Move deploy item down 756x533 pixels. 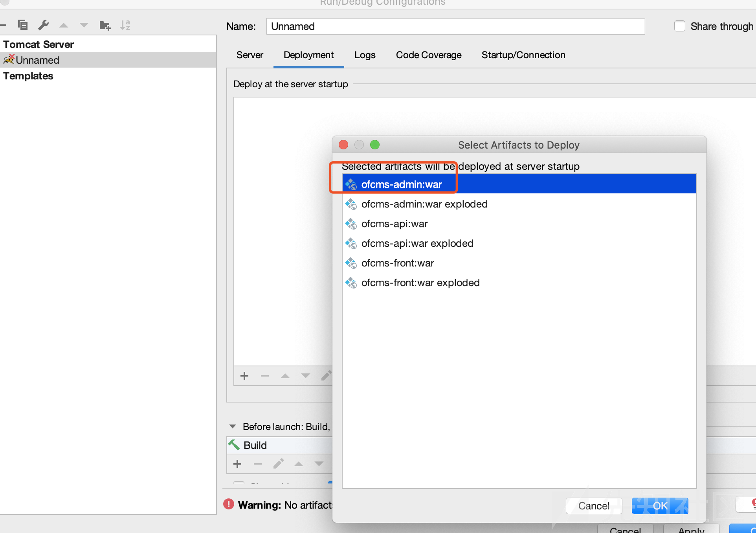pyautogui.click(x=306, y=376)
